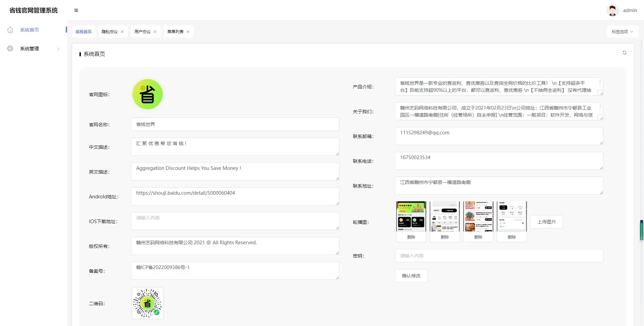
Task: Click the green page scrollbar handle at right edge
Action: pyautogui.click(x=642, y=230)
